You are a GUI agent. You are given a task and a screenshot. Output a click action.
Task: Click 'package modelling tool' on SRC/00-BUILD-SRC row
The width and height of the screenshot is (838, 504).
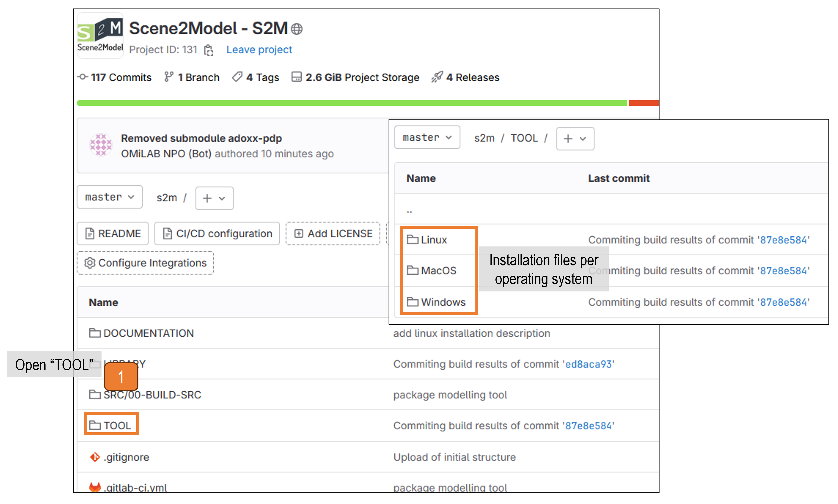(x=450, y=395)
